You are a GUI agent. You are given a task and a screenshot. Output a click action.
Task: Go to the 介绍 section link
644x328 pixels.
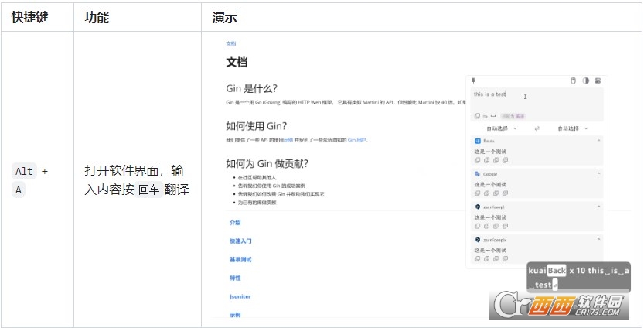[x=235, y=222]
